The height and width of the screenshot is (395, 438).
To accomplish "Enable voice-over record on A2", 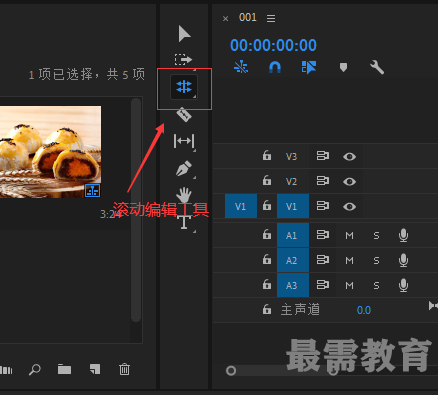I will click(403, 260).
